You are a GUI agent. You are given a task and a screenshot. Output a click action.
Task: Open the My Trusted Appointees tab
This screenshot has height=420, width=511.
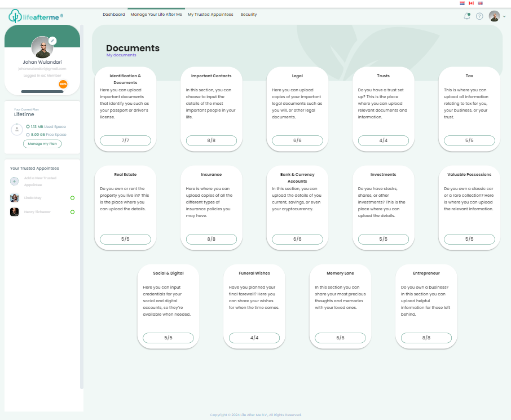coord(210,15)
